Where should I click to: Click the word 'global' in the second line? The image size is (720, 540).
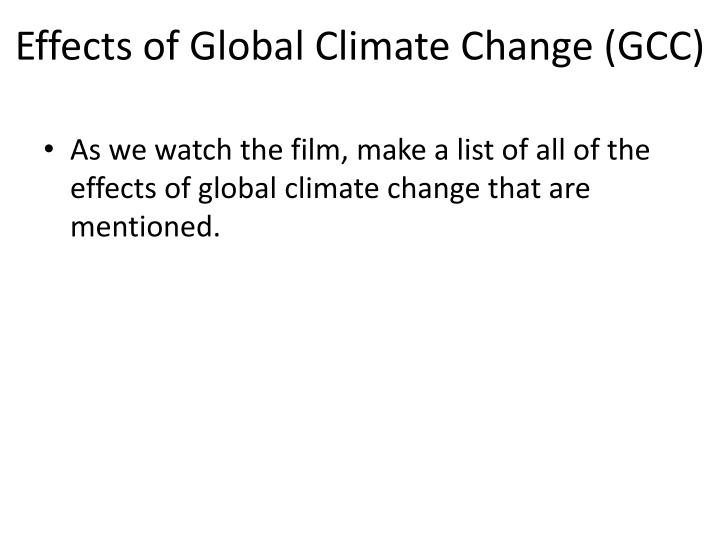click(x=236, y=190)
